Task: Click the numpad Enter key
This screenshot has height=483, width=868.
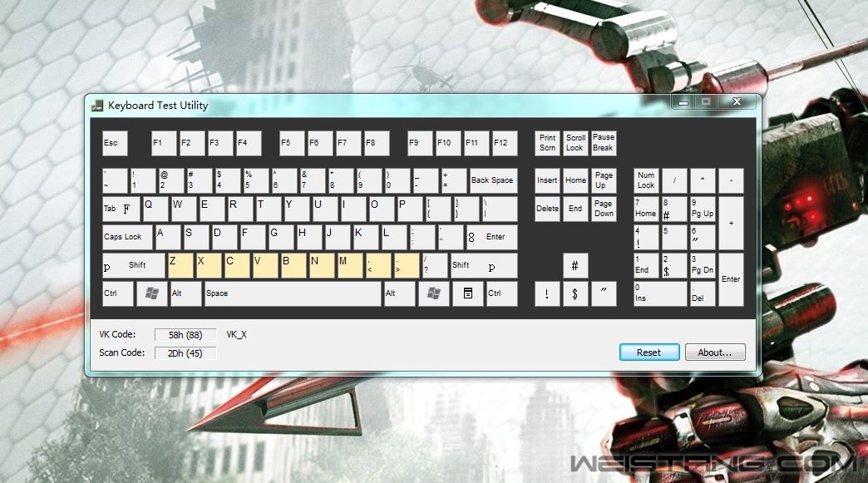Action: click(x=731, y=279)
